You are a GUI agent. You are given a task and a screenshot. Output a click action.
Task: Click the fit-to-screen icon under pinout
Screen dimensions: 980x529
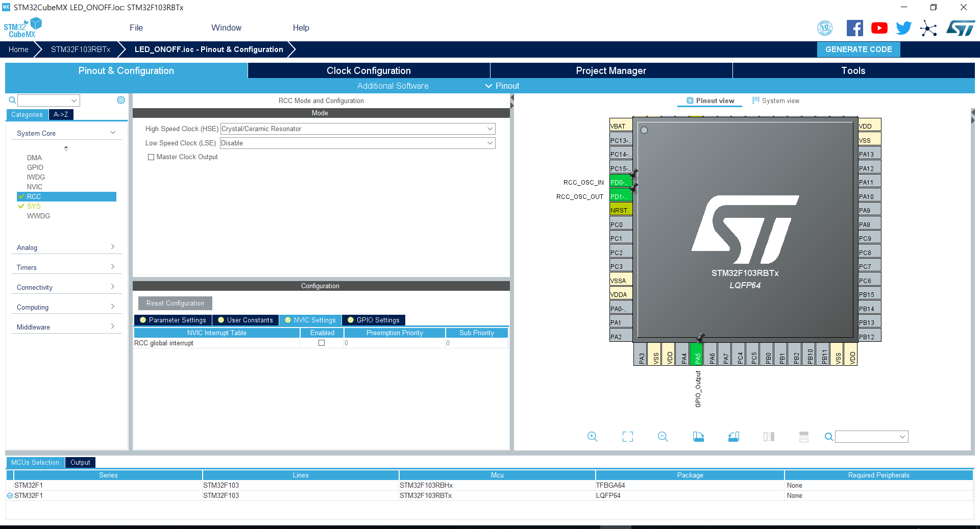627,437
